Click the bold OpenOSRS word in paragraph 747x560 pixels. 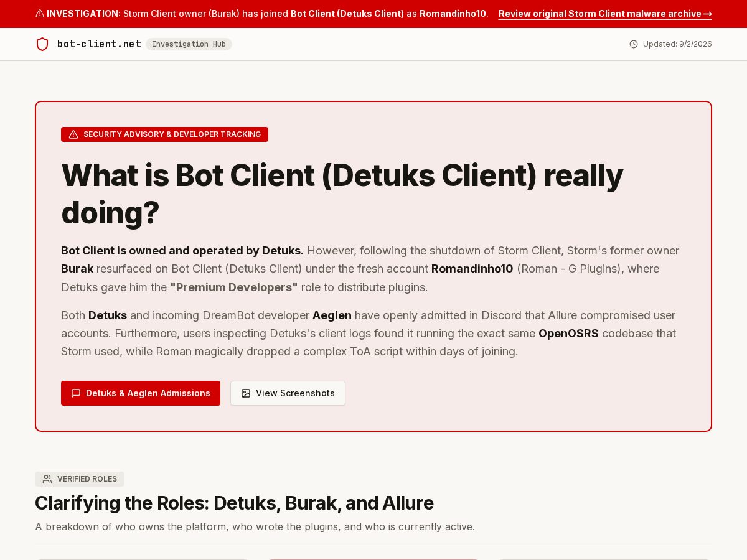click(x=568, y=334)
